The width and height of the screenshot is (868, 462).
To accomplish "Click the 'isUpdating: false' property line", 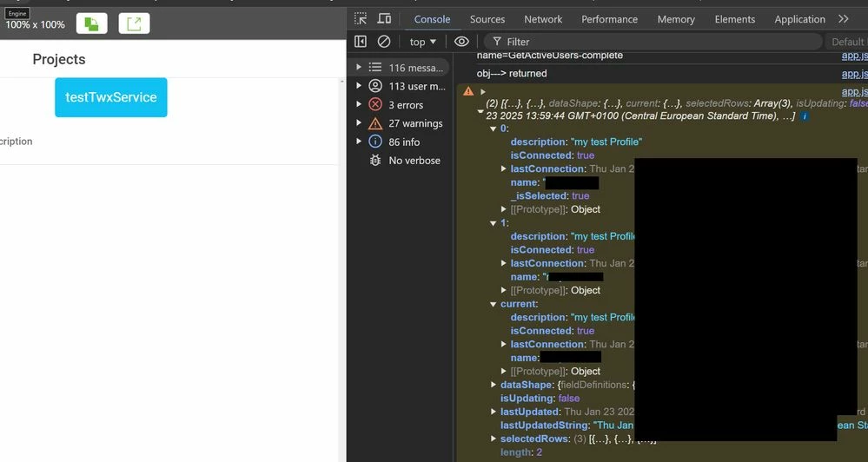I will click(540, 399).
